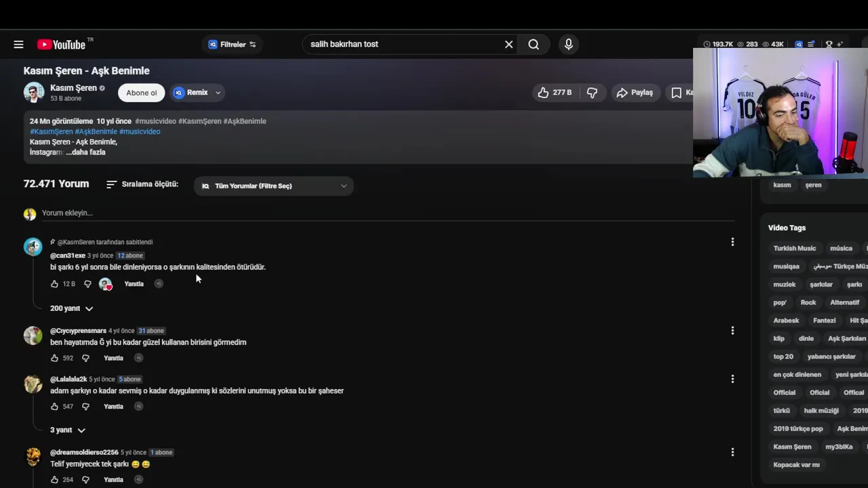This screenshot has height=488, width=868.
Task: Open the #KasımŞeren blue hashtag link
Action: click(x=52, y=131)
